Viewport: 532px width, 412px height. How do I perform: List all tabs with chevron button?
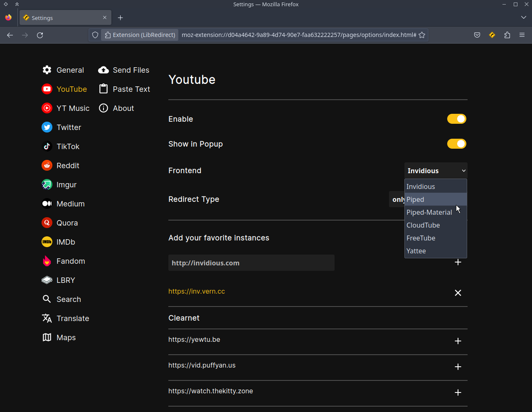click(x=523, y=17)
